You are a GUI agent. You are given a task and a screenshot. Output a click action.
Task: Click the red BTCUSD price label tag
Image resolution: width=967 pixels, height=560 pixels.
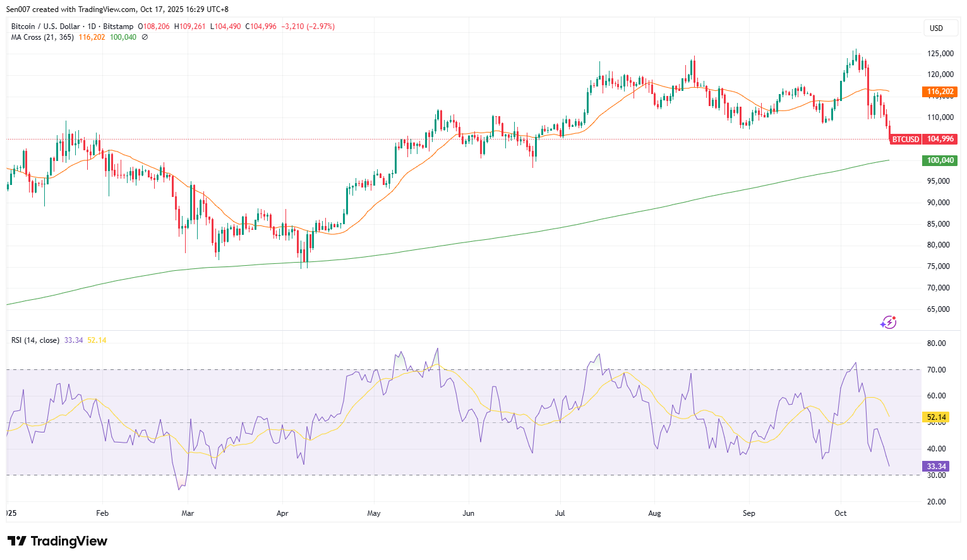pyautogui.click(x=905, y=139)
